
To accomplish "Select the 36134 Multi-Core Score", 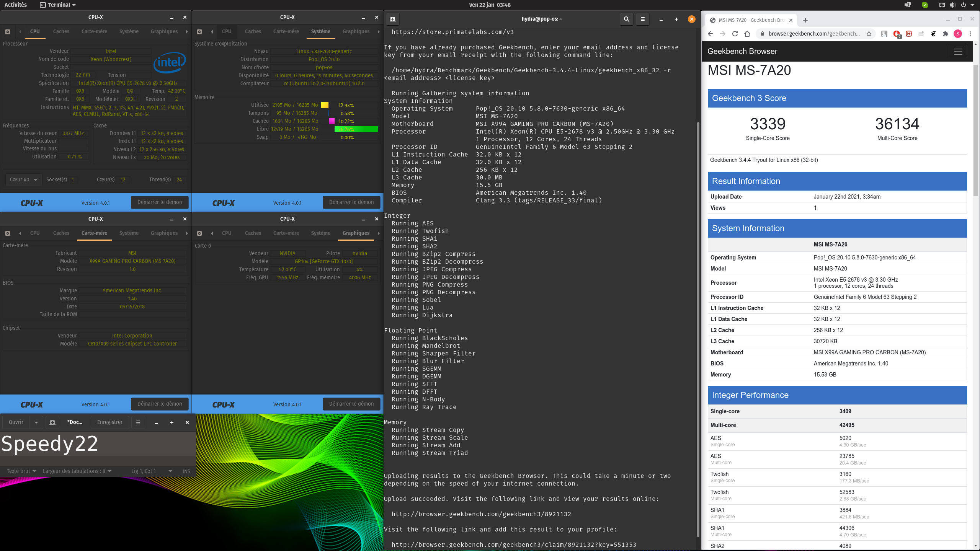I will [897, 124].
